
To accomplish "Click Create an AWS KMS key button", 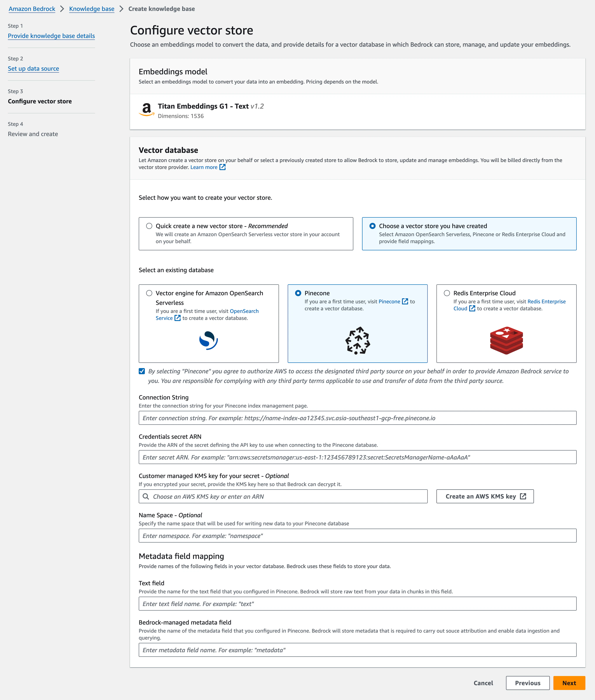I will point(485,496).
